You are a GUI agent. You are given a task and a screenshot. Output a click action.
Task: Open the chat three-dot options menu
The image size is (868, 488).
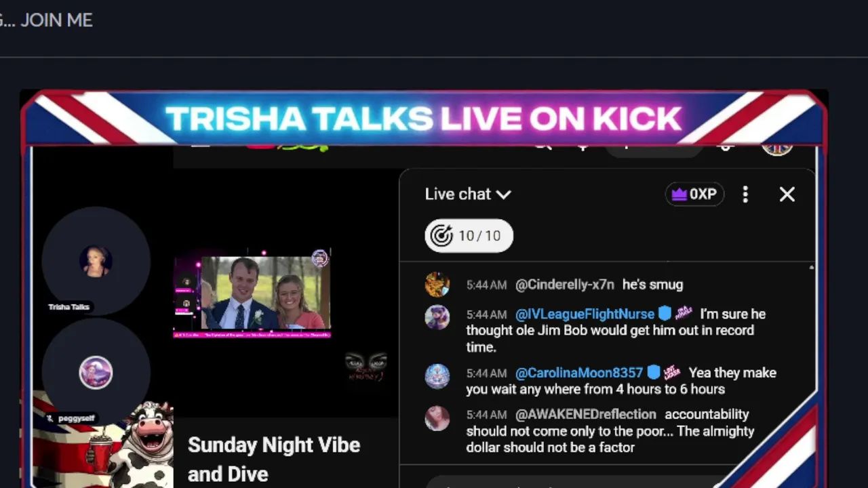pos(745,195)
